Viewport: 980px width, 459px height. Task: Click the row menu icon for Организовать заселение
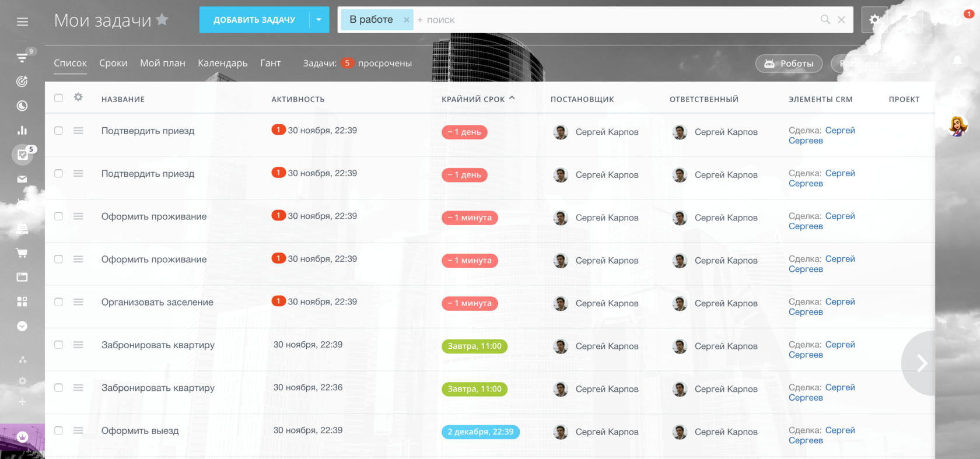point(78,302)
